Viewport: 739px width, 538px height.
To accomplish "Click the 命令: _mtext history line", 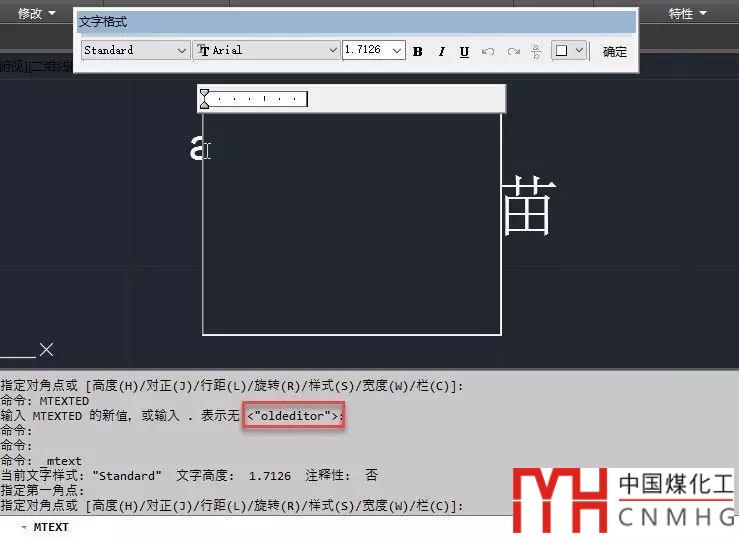I will 41,461.
